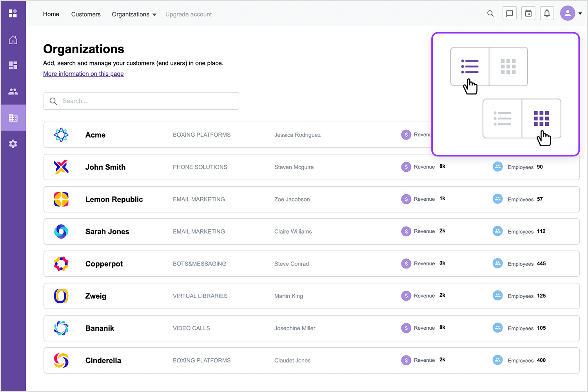Expand the Organizations menu arrow

[x=154, y=15]
